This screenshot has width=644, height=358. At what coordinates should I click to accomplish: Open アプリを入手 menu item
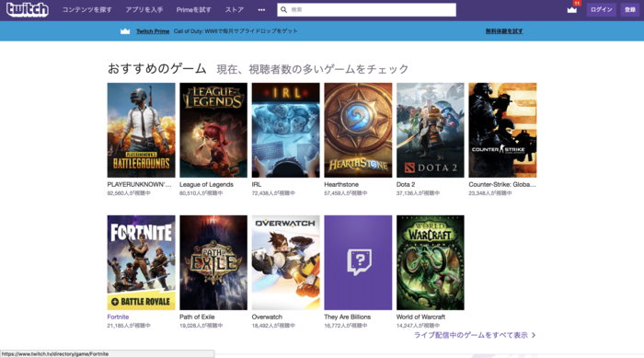pyautogui.click(x=144, y=10)
